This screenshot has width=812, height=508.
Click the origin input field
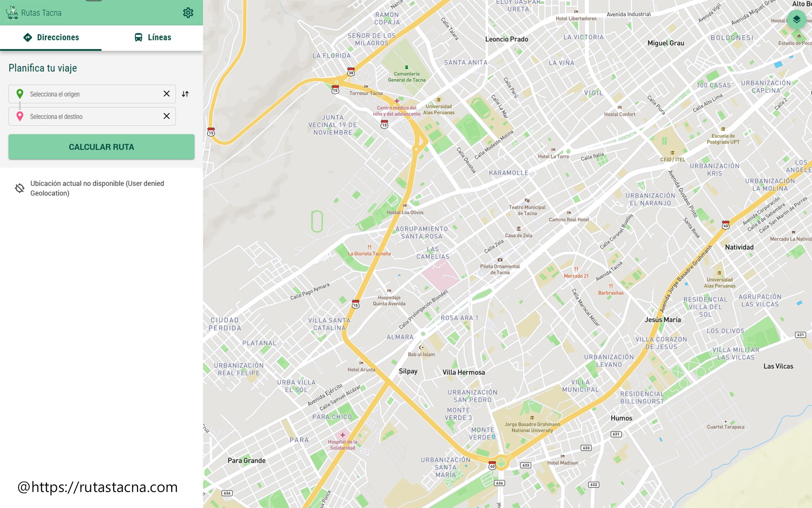point(92,94)
